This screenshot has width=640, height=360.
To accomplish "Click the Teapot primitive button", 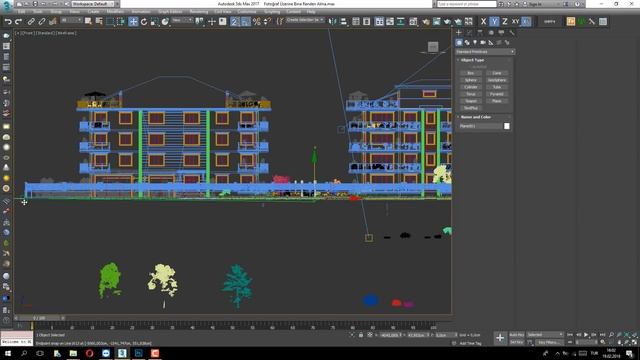I will (x=471, y=101).
